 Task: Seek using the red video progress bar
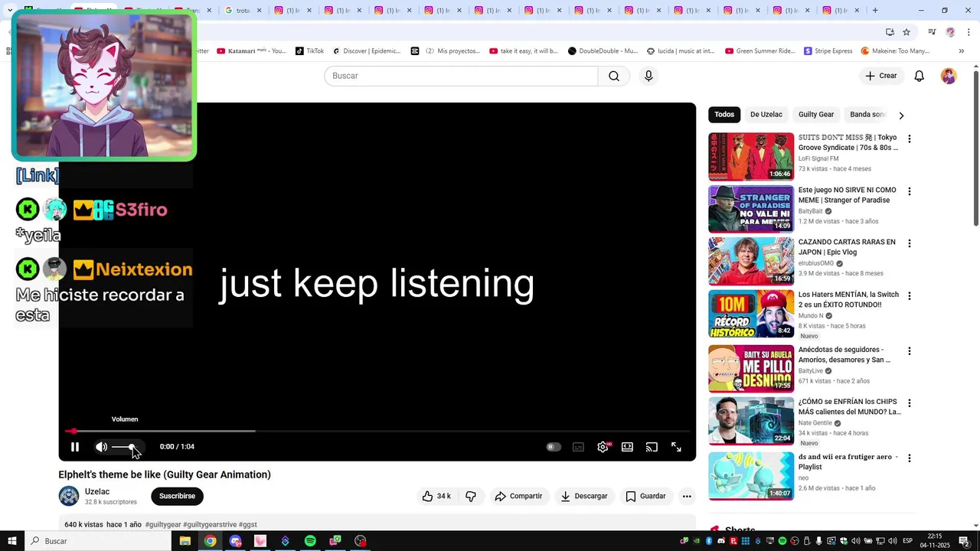[377, 431]
